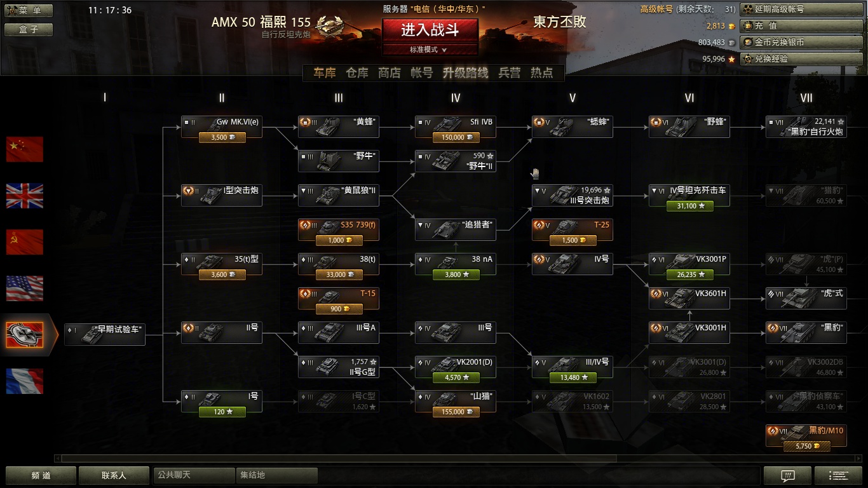Screen dimensions: 868x488
Task: Select the United Kingdom flag icon
Action: pyautogui.click(x=25, y=196)
